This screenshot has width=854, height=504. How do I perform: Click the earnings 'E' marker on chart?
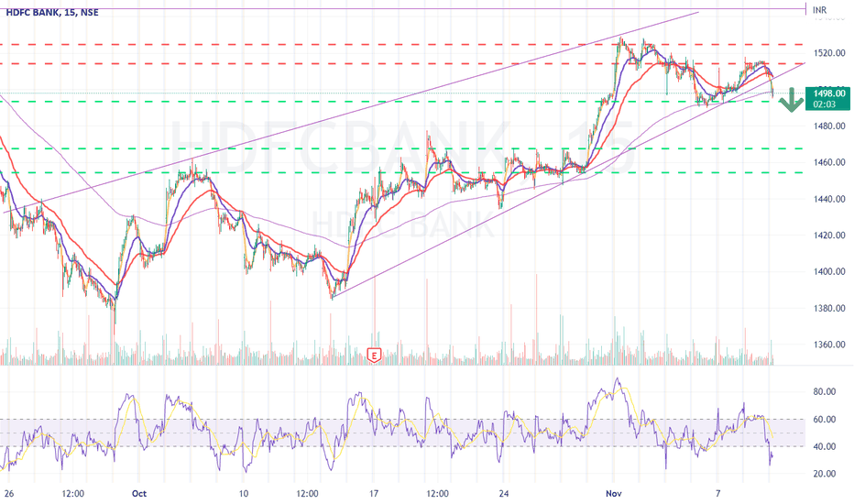374,356
